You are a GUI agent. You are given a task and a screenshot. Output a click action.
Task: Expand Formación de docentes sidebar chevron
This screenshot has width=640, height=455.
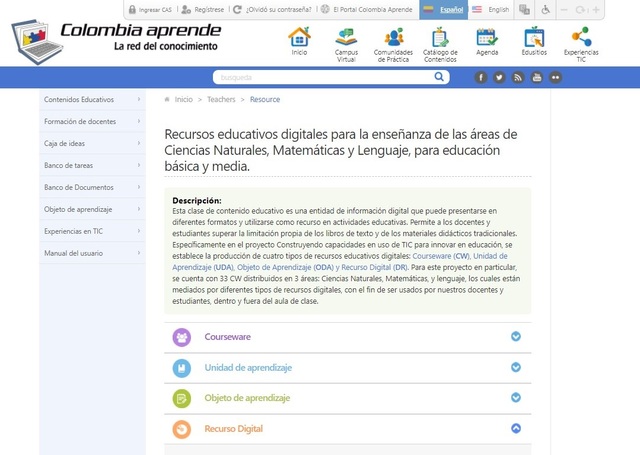pyautogui.click(x=139, y=121)
